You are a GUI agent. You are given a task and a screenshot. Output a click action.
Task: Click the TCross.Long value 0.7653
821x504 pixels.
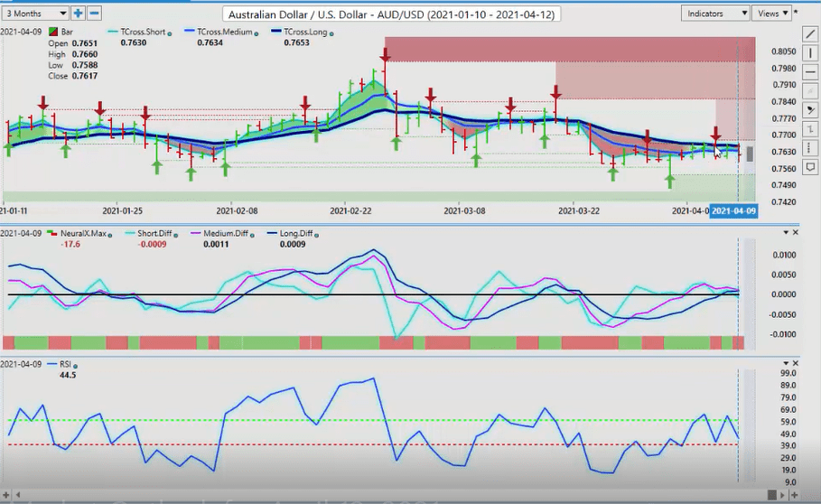point(296,42)
